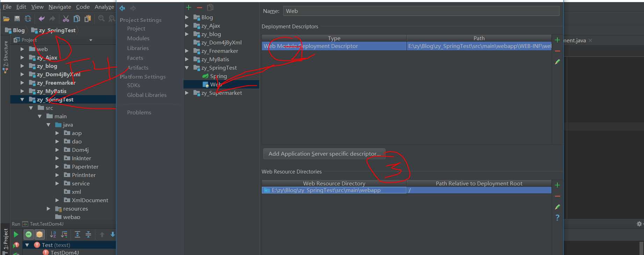This screenshot has height=255, width=644.
Task: Open Problems in Project Structure sidebar
Action: click(139, 112)
